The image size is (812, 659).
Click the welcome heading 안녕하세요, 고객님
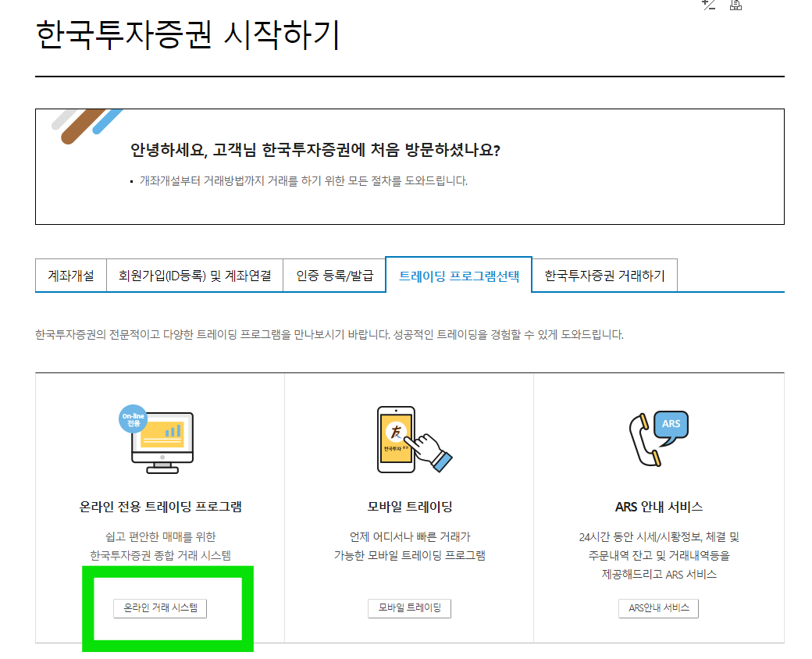315,150
